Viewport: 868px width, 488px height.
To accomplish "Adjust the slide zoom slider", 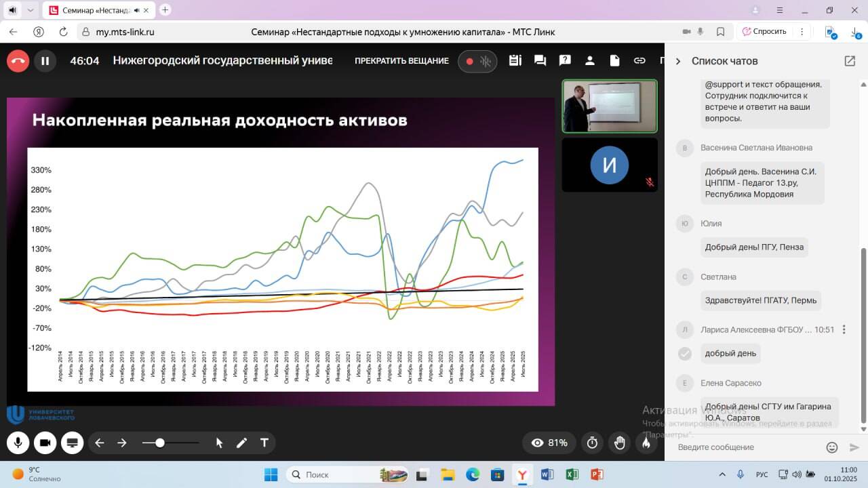I will (x=160, y=443).
